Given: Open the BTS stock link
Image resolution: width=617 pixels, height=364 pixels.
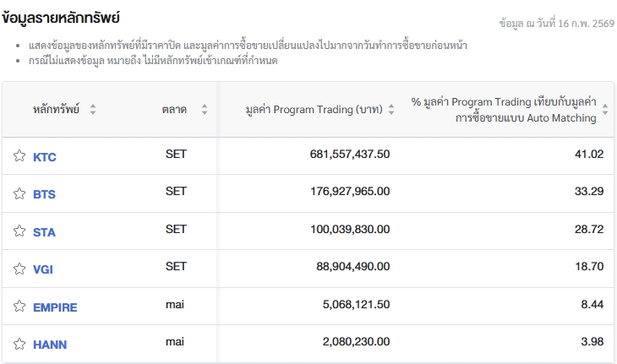Looking at the screenshot, I should [x=44, y=194].
